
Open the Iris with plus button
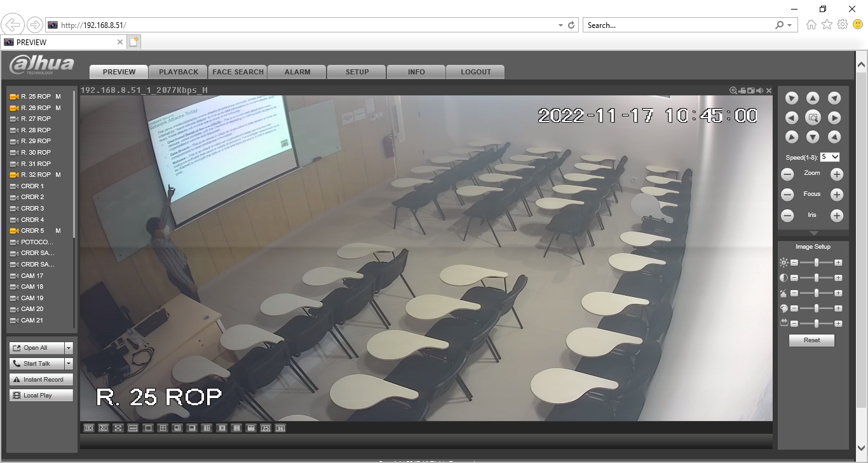pyautogui.click(x=837, y=216)
